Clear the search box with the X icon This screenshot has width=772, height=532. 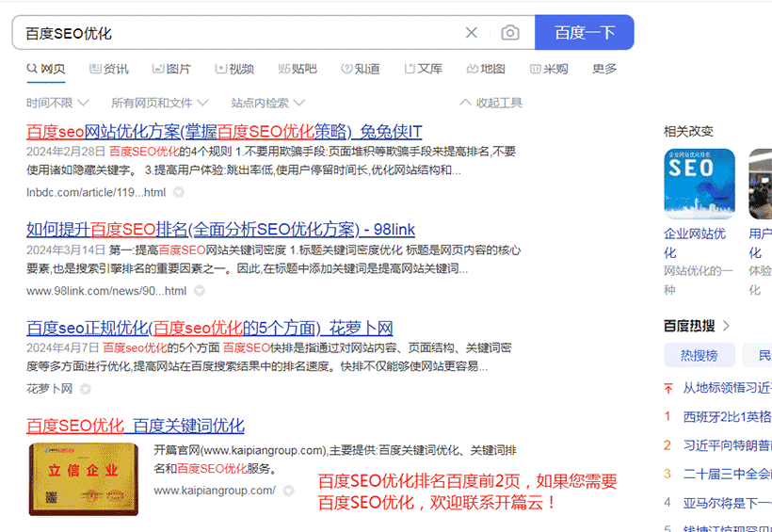pyautogui.click(x=472, y=33)
